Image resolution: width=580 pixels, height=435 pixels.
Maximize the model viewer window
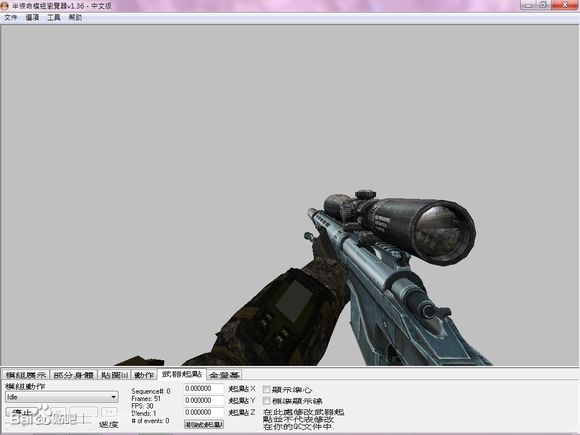point(543,5)
